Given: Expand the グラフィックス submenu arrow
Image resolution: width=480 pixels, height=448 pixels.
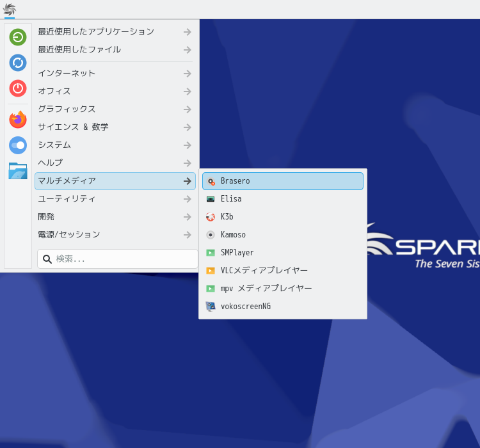Looking at the screenshot, I should point(188,109).
